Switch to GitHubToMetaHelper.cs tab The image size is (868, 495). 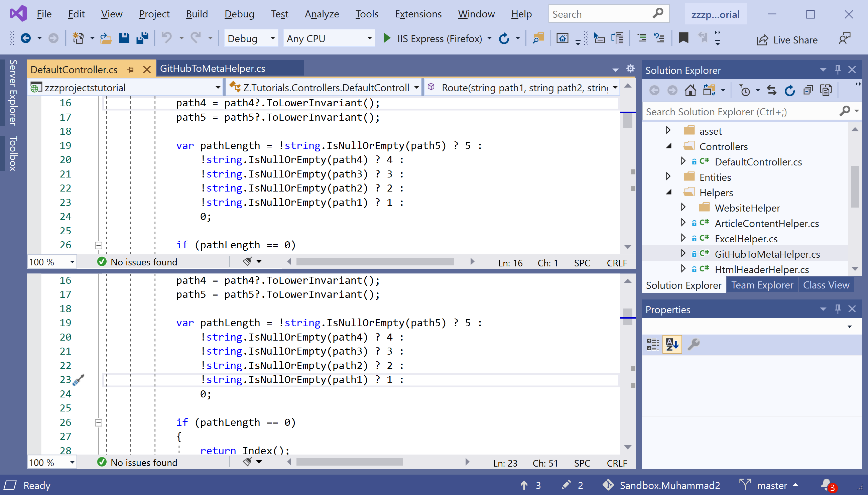click(x=213, y=68)
